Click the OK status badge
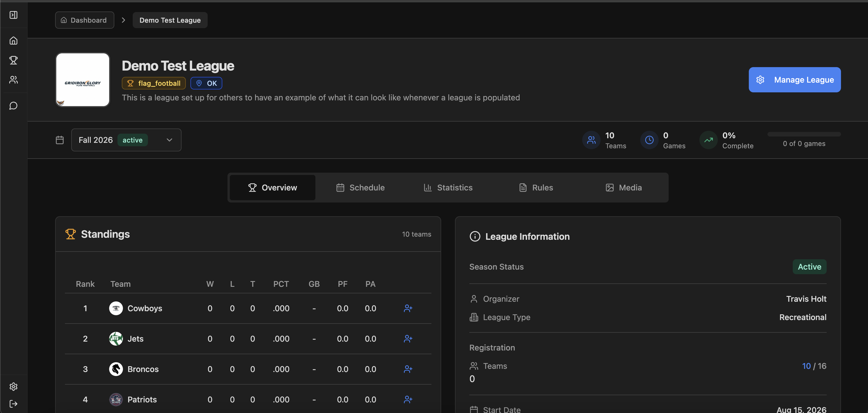 coord(206,83)
